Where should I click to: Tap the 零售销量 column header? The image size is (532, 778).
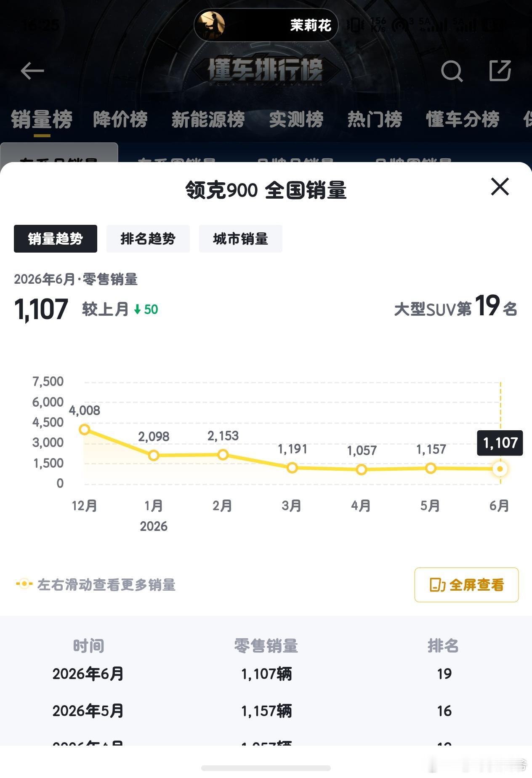pyautogui.click(x=266, y=646)
